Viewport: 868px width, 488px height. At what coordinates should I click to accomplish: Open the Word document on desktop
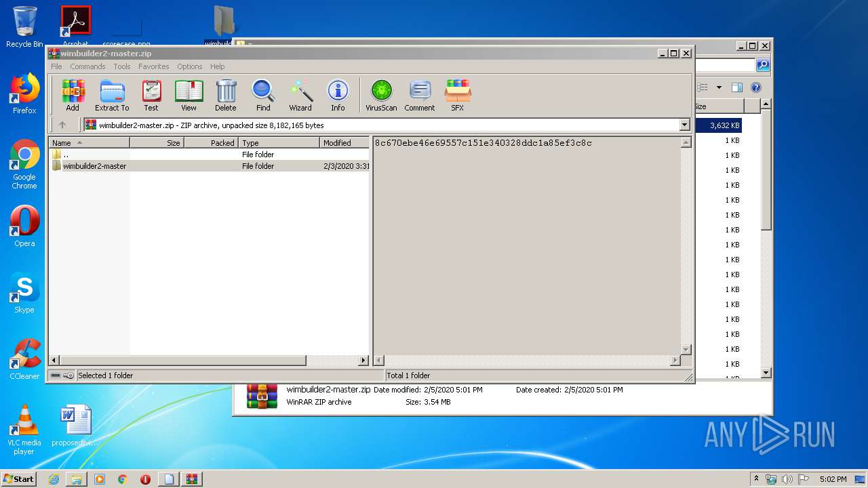tap(75, 426)
